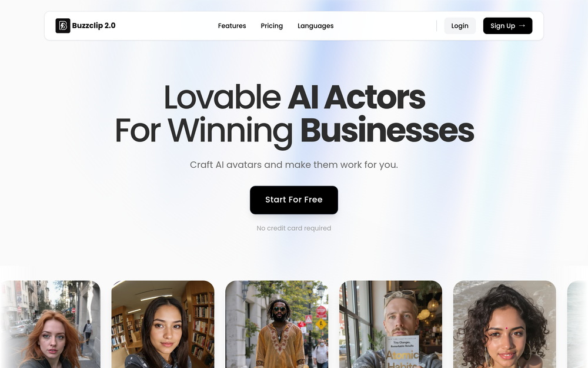The image size is (588, 368).
Task: Click the Craft AI avatars subtitle text
Action: [x=293, y=165]
